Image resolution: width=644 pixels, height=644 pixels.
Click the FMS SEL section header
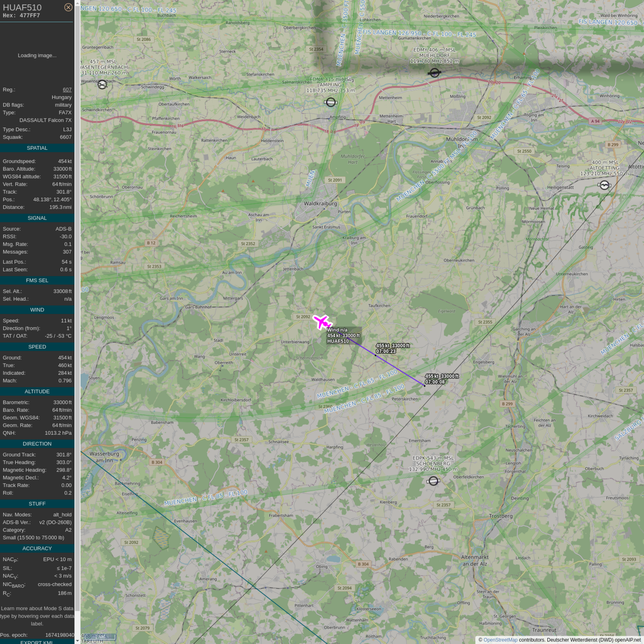click(x=37, y=280)
